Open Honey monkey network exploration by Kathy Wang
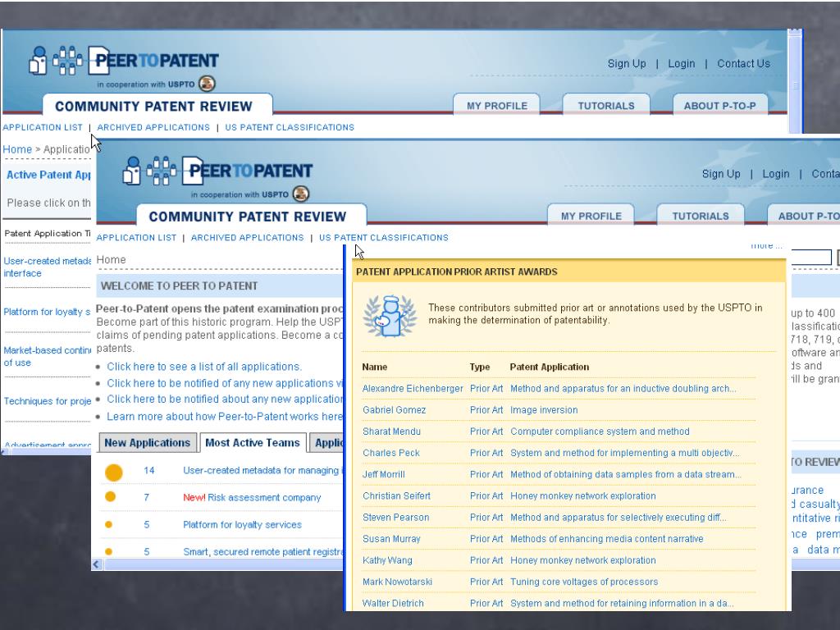 tap(583, 560)
